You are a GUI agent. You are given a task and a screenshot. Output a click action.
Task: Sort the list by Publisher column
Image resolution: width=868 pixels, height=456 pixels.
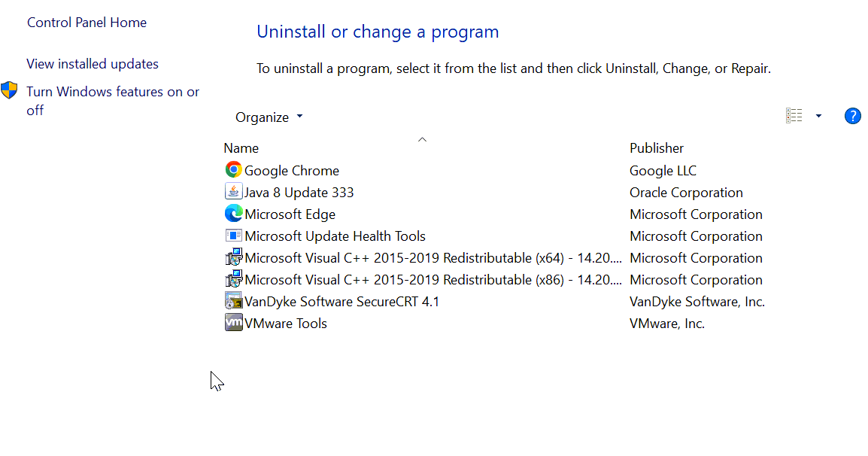657,148
